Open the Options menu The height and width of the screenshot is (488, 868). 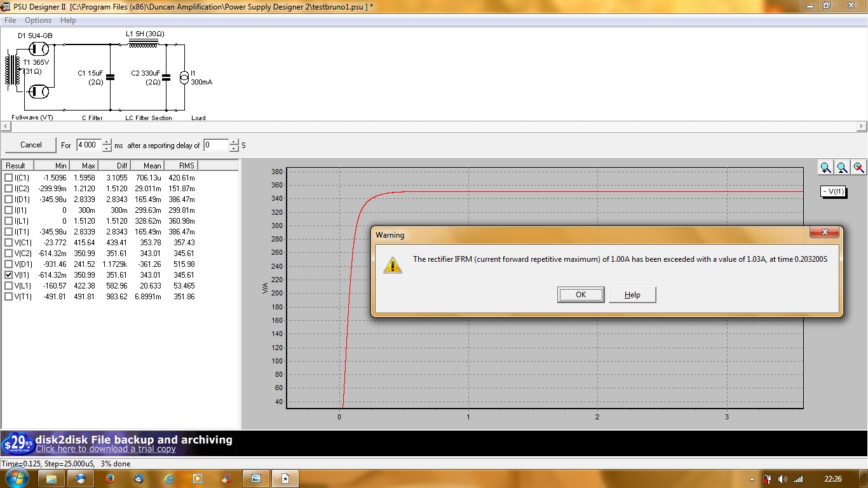pos(38,20)
